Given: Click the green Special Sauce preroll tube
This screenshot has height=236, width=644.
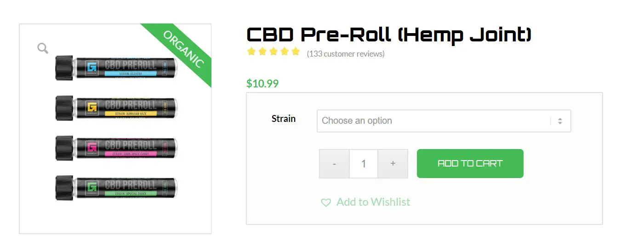Looking at the screenshot, I should 116,188.
